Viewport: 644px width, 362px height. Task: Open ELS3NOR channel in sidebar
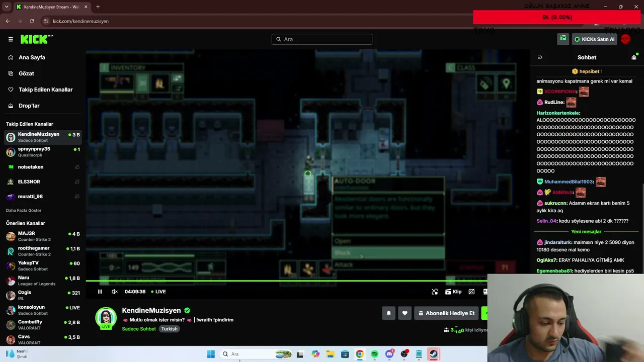point(43,182)
